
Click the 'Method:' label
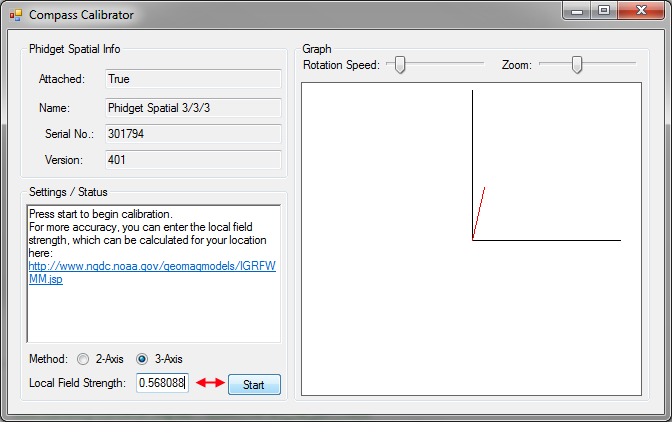(48, 359)
